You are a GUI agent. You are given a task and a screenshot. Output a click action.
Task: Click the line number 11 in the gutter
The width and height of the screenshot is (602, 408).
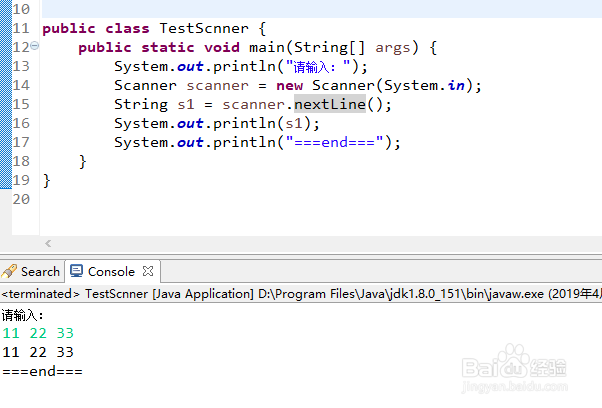(x=21, y=28)
